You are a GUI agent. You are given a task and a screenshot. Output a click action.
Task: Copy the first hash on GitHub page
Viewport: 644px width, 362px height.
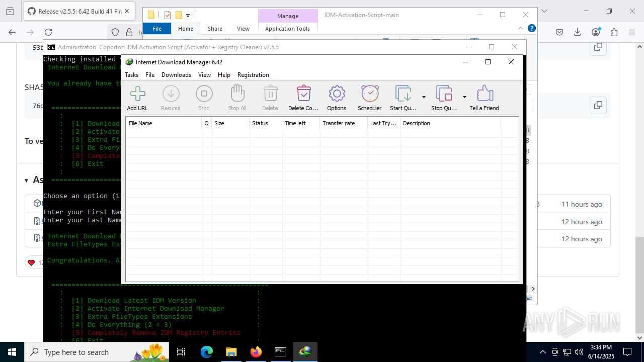(598, 47)
